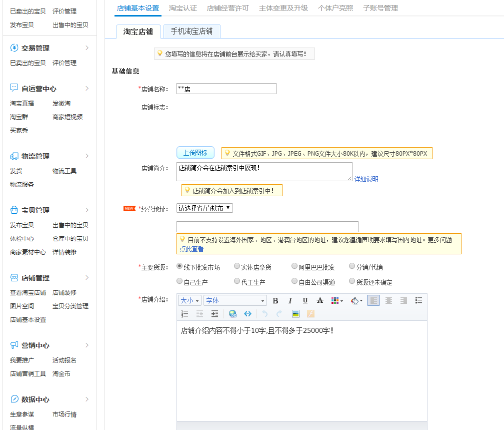Apply italic formatting in the editor
Image resolution: width=504 pixels, height=430 pixels.
290,301
